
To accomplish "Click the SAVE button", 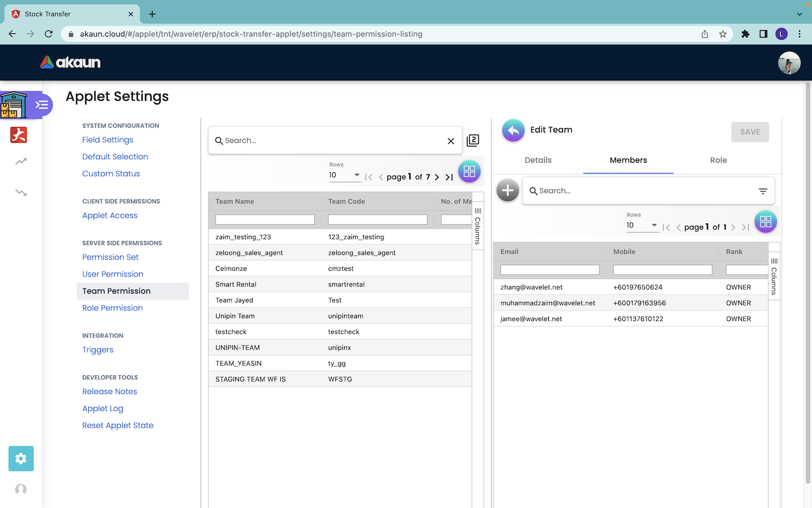I will tap(749, 132).
